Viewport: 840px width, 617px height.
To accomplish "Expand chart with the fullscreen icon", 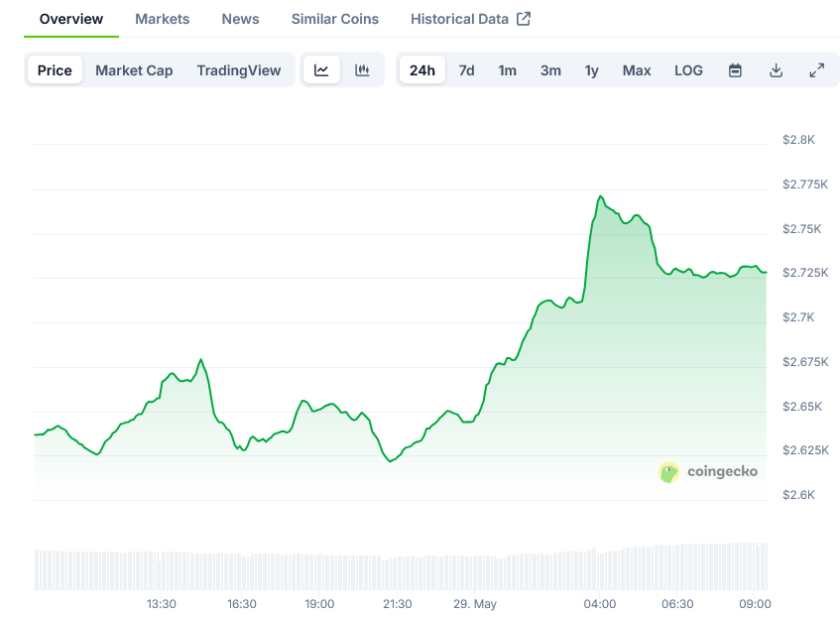I will [816, 69].
